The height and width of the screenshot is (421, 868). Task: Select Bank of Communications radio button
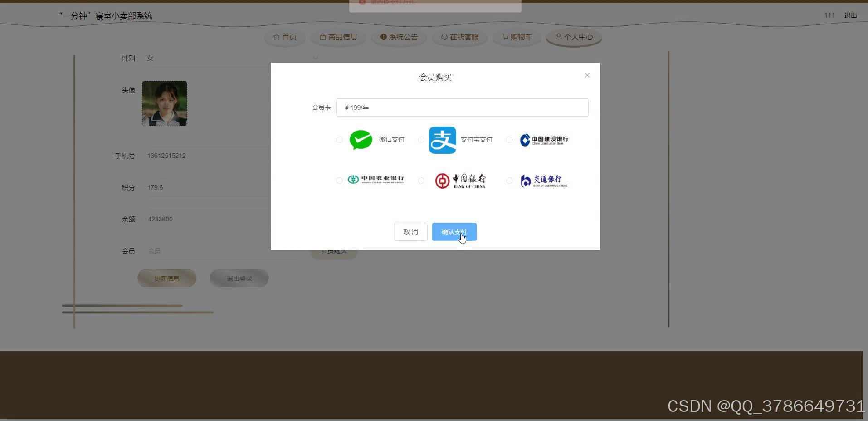(x=509, y=181)
